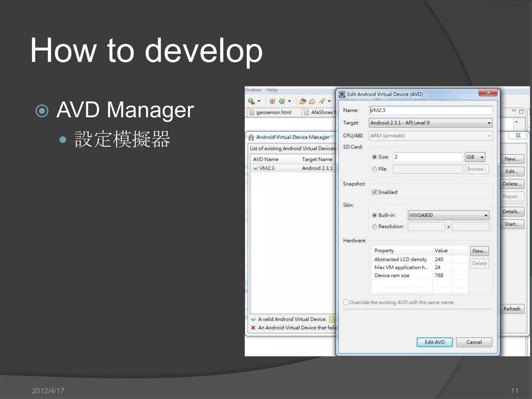Viewport: 532px width, 399px height.
Task: Click the repairable device icon in legend
Action: tap(332, 319)
